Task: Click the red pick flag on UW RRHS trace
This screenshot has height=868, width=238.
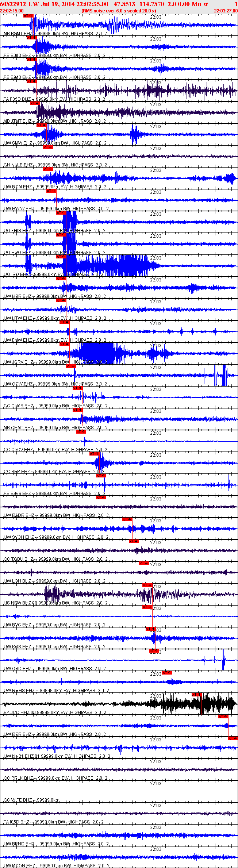Action: (167, 673)
